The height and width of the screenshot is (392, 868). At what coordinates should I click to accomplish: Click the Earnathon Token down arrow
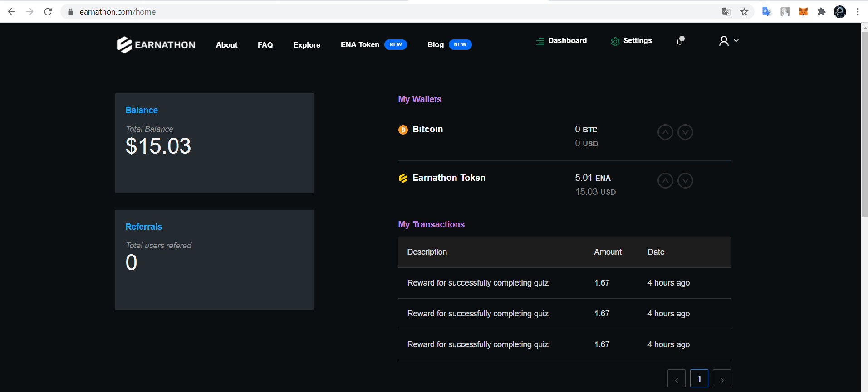point(685,181)
